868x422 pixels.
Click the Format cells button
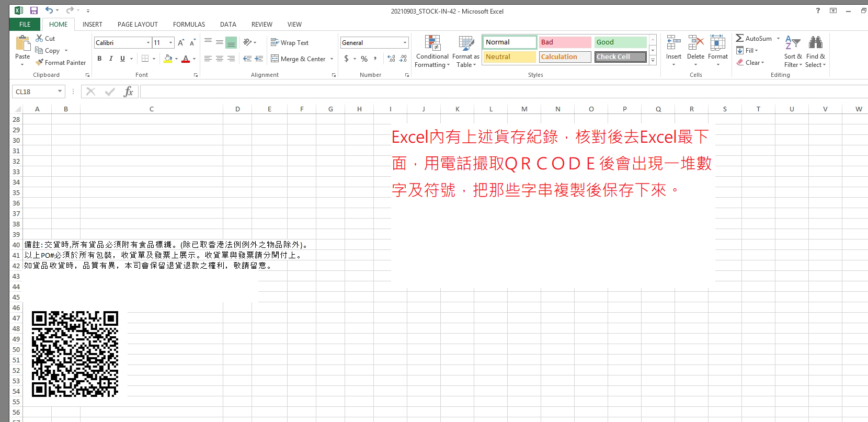[x=718, y=51]
